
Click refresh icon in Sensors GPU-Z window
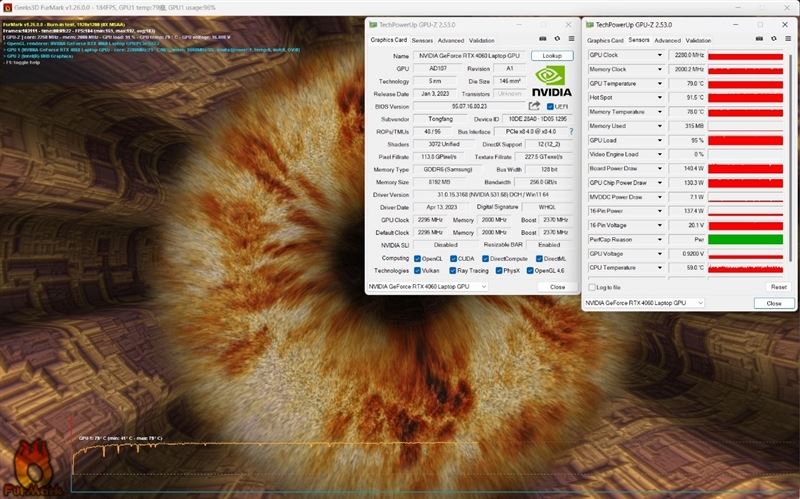pos(773,39)
